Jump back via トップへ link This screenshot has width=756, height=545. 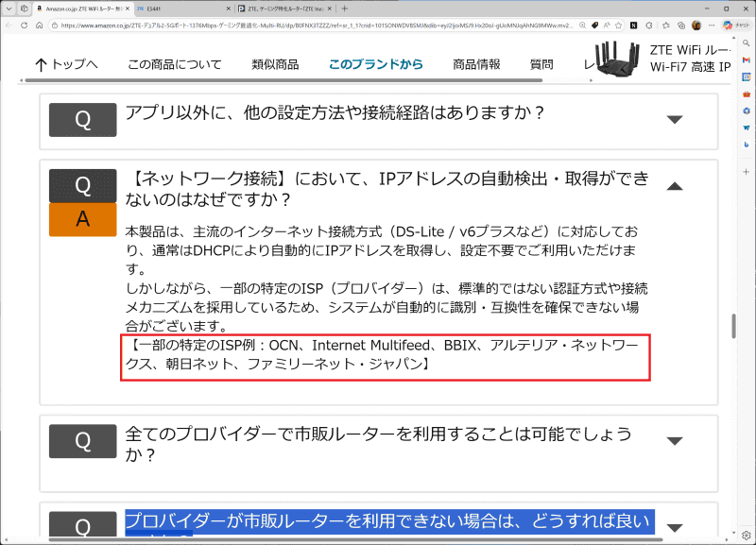[x=66, y=64]
